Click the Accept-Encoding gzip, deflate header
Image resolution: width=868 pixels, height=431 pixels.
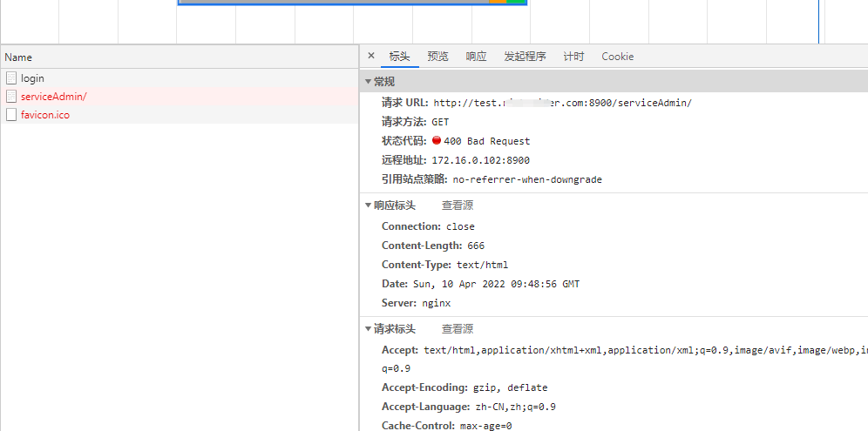[x=465, y=387]
